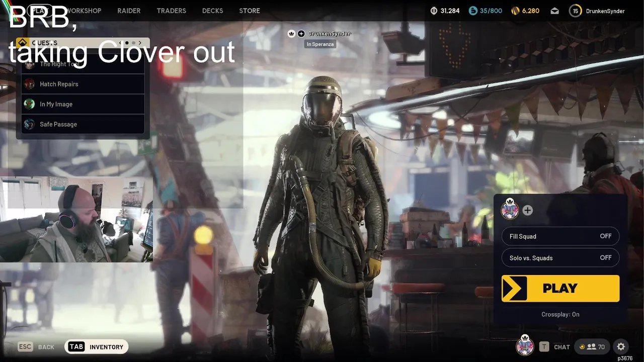Screen dimensions: 644x362
Task: Click the plus invite icon beside DrunkenSynder nameplate
Action: 301,34
